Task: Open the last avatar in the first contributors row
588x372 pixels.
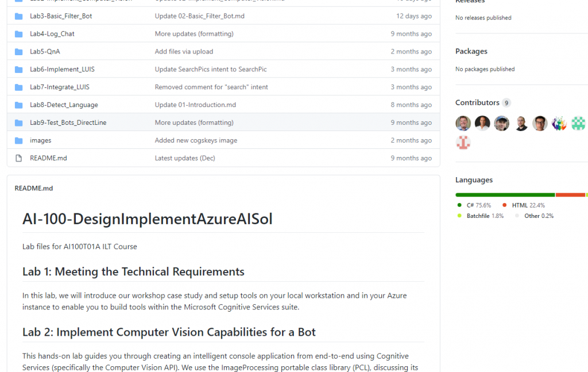Action: [578, 123]
